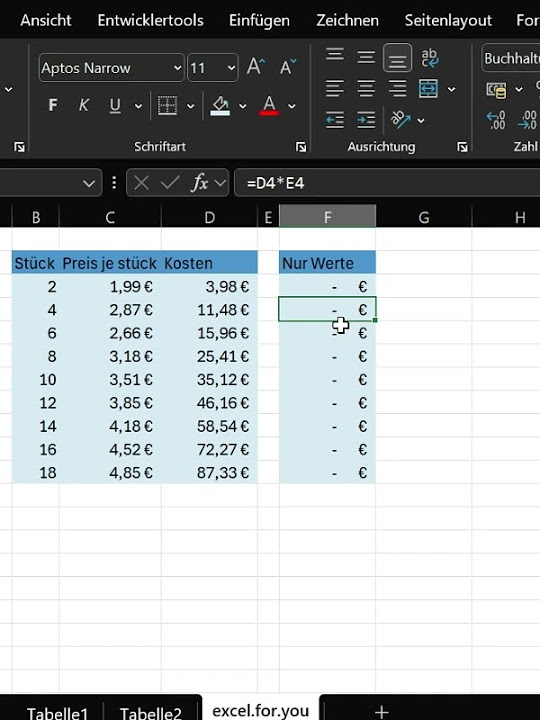Remove decimal place icon
This screenshot has height=720, width=540.
click(x=528, y=120)
